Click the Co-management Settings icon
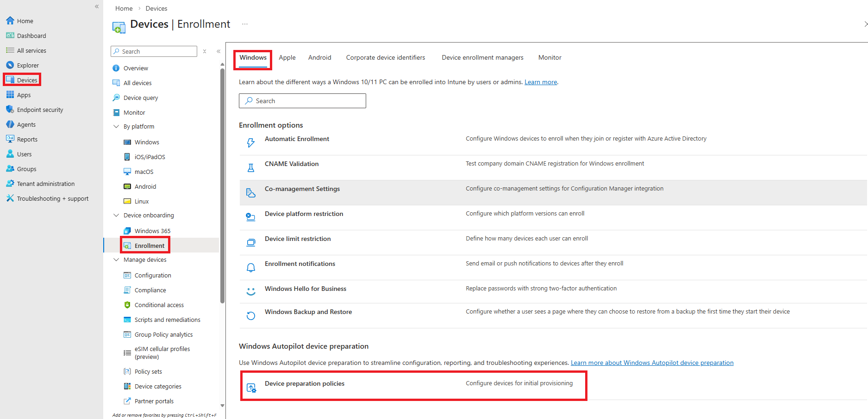 point(251,193)
